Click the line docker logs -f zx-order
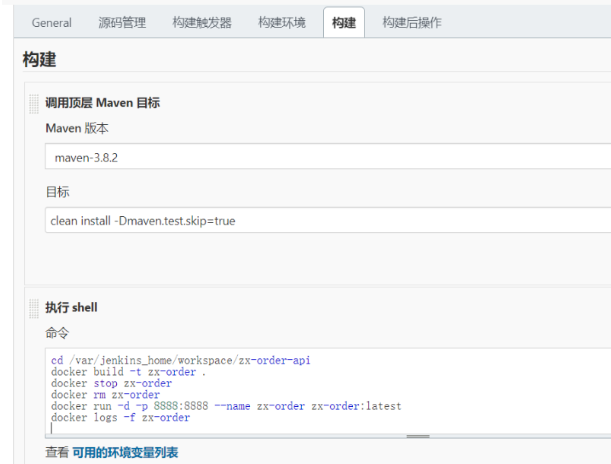Image resolution: width=611 pixels, height=464 pixels. click(x=120, y=418)
